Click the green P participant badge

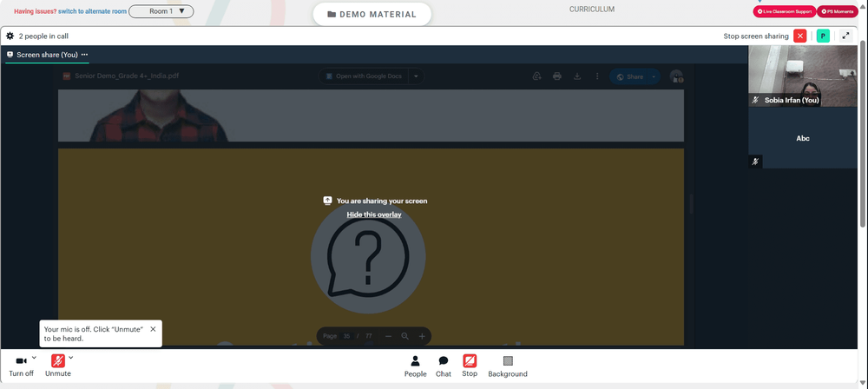[823, 36]
